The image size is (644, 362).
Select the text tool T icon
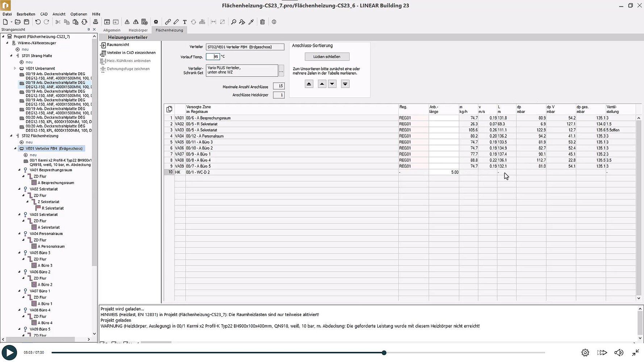pyautogui.click(x=185, y=22)
